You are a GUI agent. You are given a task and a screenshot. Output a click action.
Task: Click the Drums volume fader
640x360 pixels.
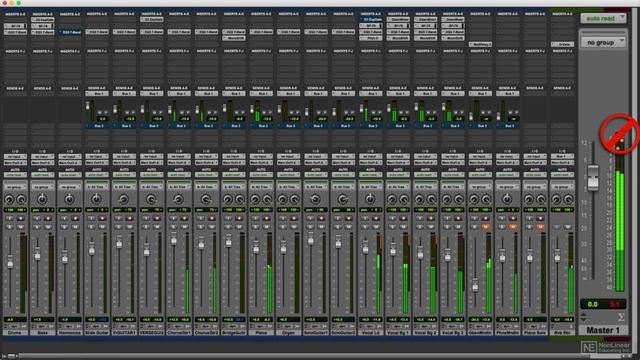tap(10, 262)
